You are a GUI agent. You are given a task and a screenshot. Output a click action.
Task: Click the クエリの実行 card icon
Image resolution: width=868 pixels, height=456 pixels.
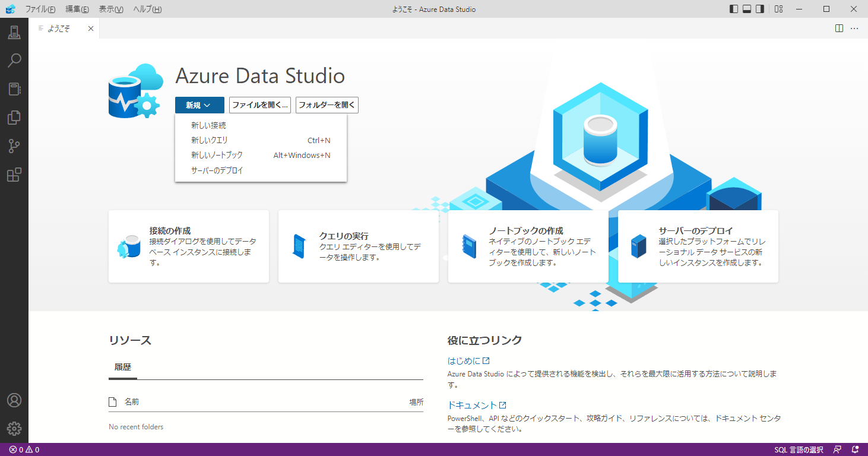tap(299, 246)
